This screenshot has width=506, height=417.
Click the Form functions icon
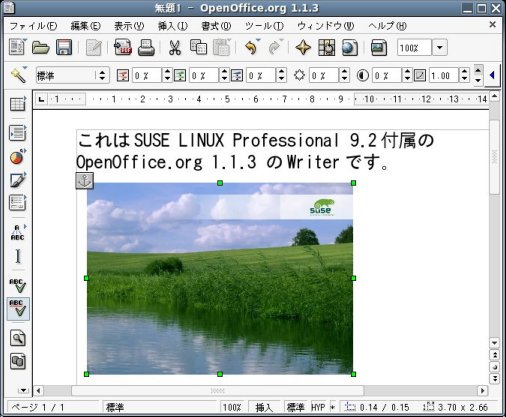tap(18, 203)
